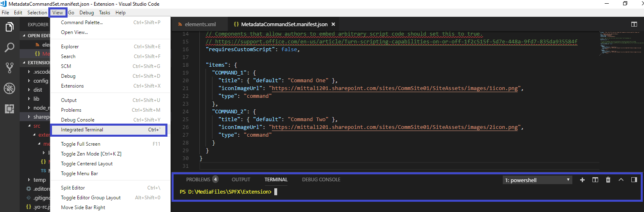Open the Selection menu

click(37, 13)
